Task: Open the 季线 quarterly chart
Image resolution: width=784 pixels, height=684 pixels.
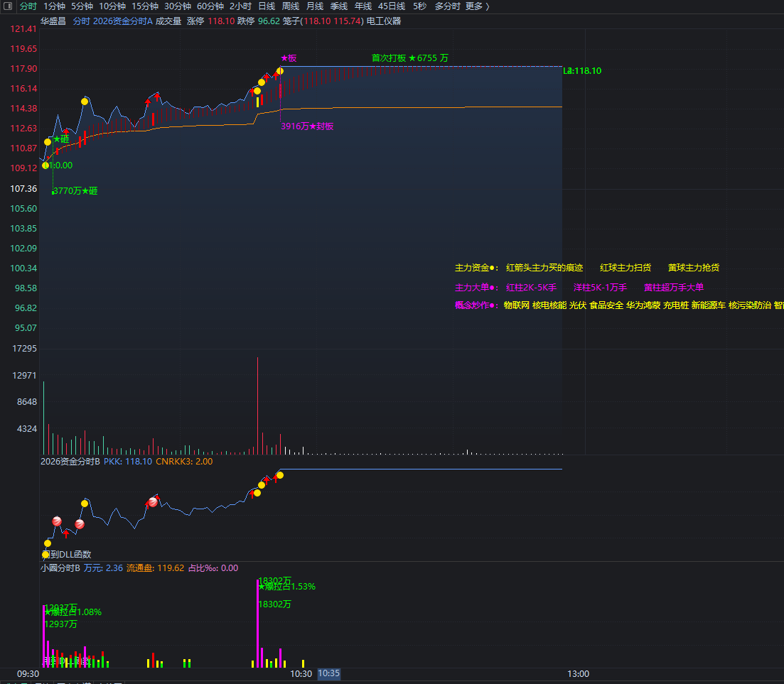Action: click(x=338, y=6)
